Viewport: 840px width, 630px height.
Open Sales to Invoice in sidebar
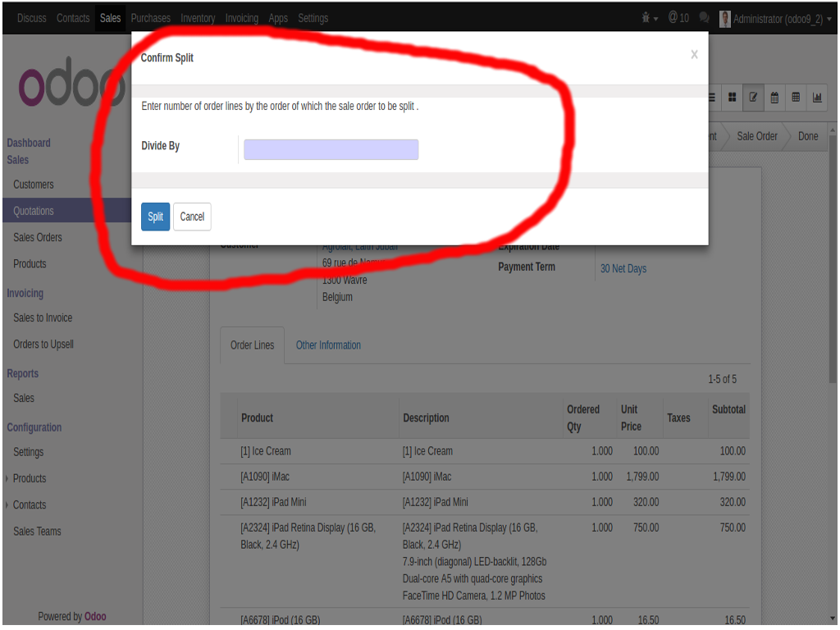[x=43, y=317]
